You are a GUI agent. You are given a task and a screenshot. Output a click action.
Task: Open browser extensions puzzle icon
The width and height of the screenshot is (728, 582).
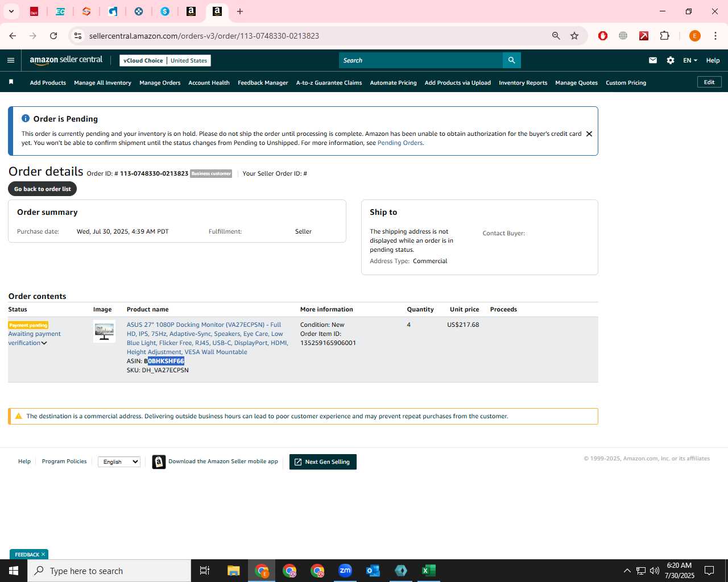pyautogui.click(x=664, y=36)
